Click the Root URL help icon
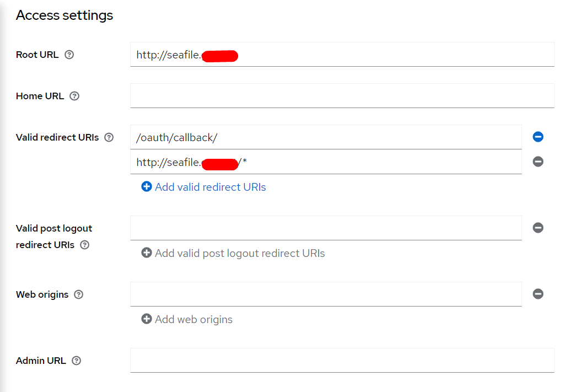This screenshot has width=580, height=392. (69, 55)
